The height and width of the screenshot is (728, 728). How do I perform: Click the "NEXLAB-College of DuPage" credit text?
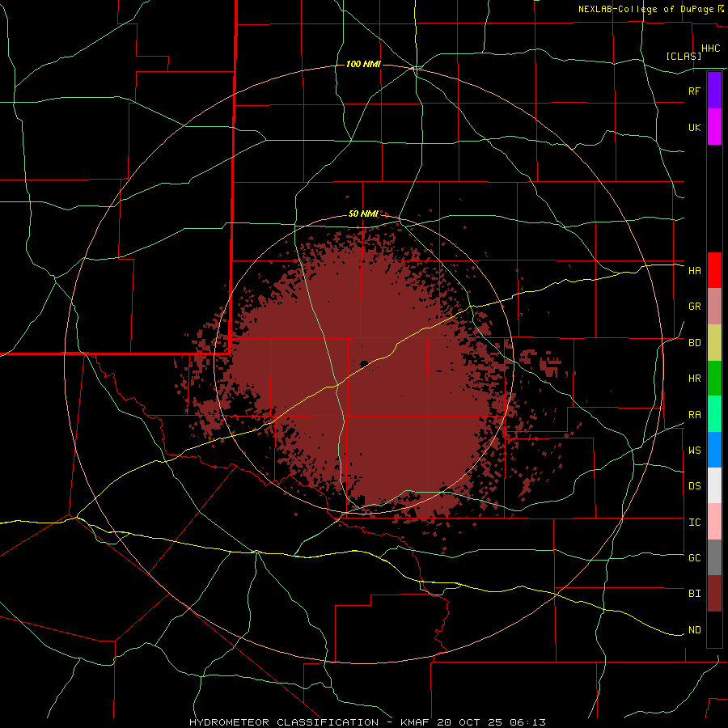click(x=647, y=9)
